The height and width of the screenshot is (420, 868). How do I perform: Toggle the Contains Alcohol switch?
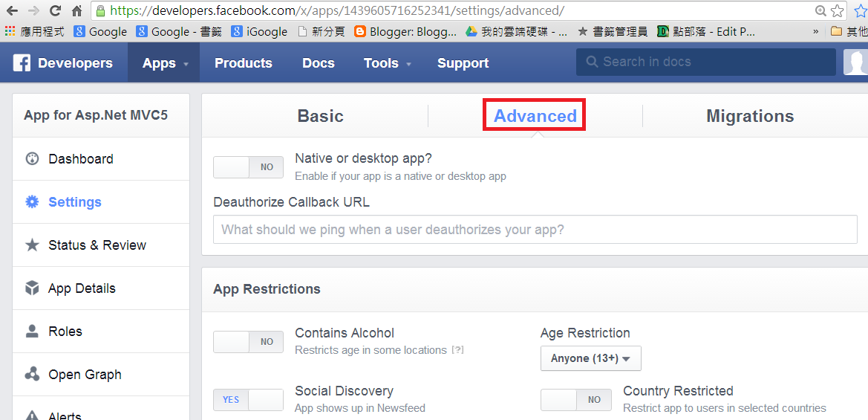(248, 342)
